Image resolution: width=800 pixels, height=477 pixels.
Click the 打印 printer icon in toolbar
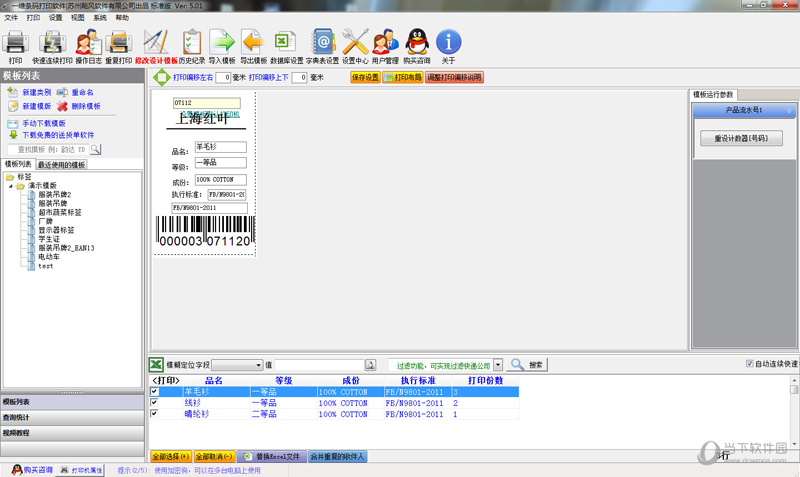(x=15, y=42)
